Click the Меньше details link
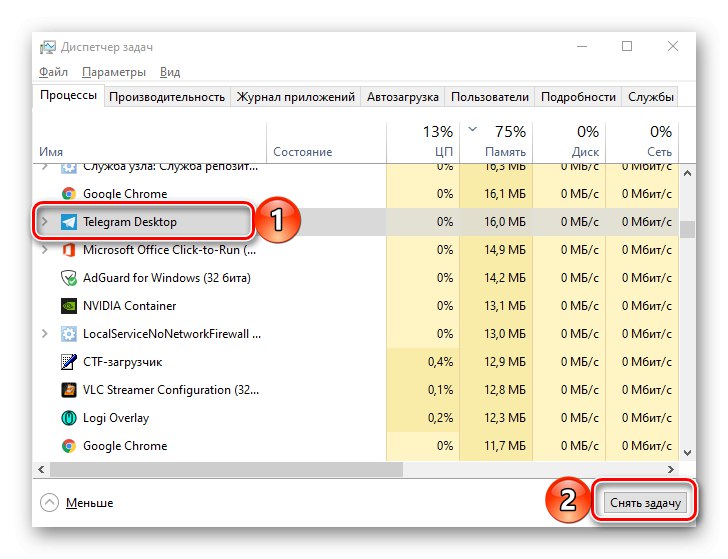728x559 pixels. pos(89,503)
